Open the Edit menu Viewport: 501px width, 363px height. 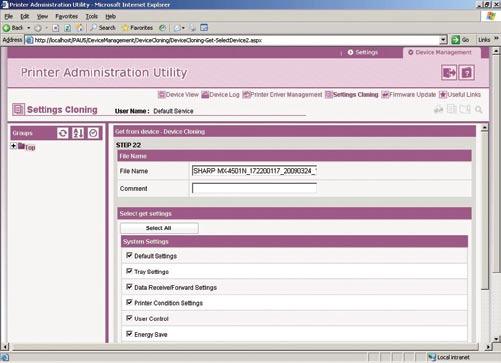(25, 16)
